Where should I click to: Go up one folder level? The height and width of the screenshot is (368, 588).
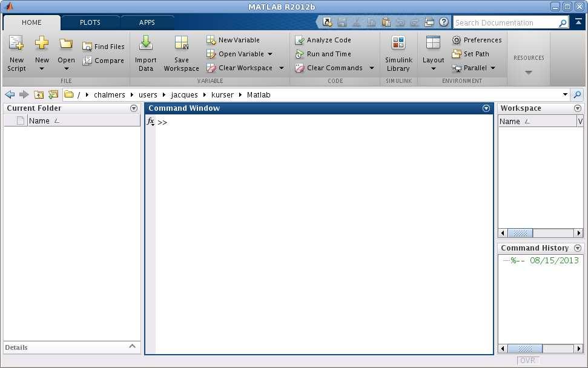[39, 94]
